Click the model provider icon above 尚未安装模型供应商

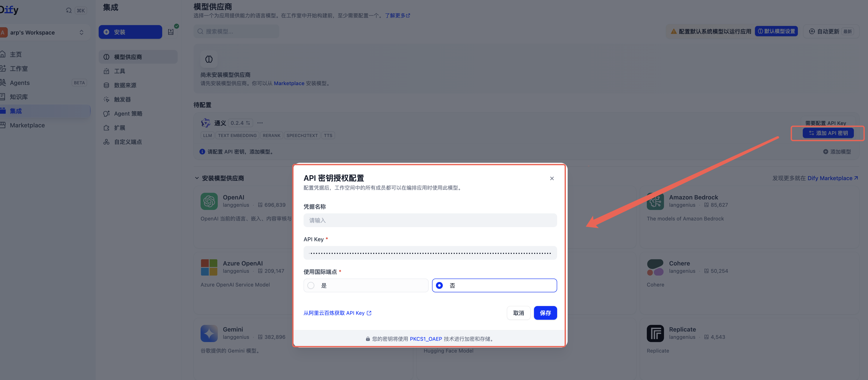[x=209, y=59]
